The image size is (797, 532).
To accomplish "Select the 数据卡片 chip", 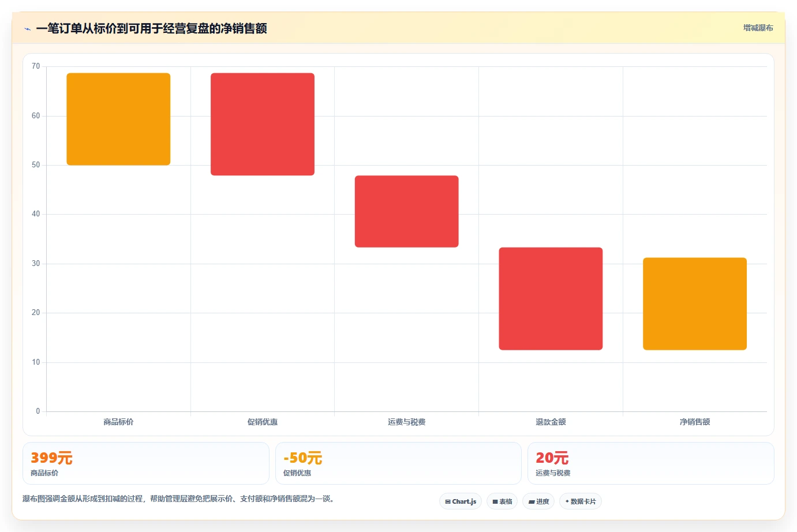I will tap(581, 501).
